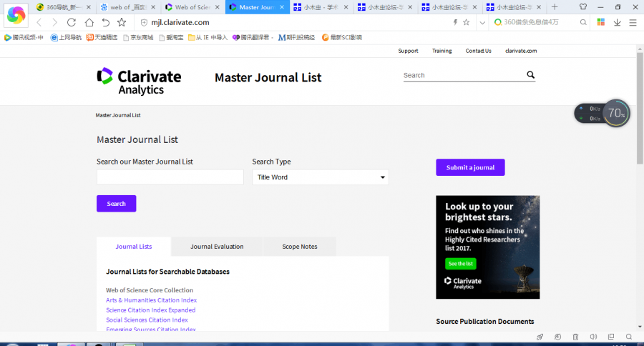
Task: Expand the browser menu hamburger dropdown
Action: point(633,22)
